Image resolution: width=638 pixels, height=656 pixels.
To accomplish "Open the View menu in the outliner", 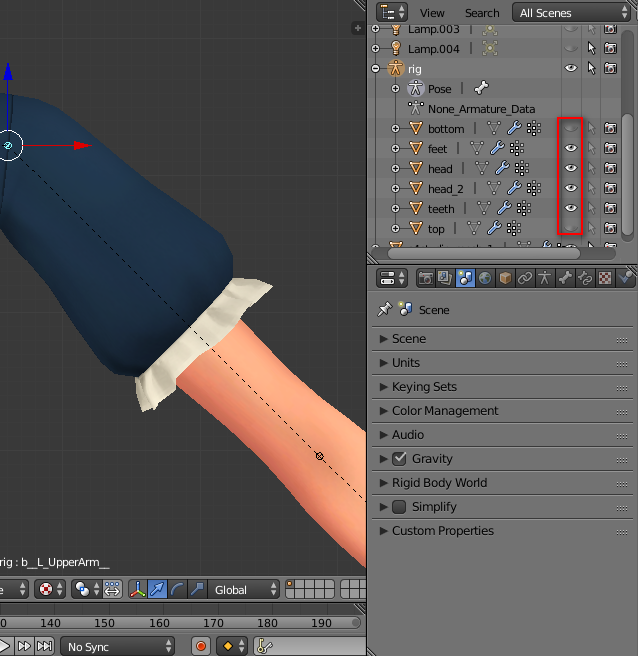I will [432, 13].
